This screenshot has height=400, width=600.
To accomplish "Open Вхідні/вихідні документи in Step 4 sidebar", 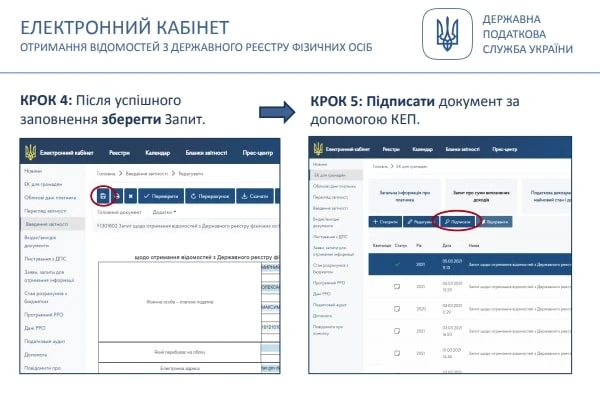I will (40, 241).
